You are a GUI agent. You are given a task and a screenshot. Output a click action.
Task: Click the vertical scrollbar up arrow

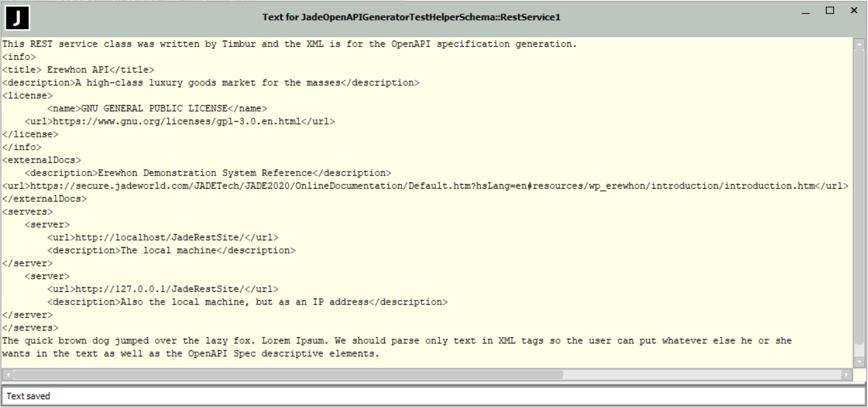[x=859, y=44]
